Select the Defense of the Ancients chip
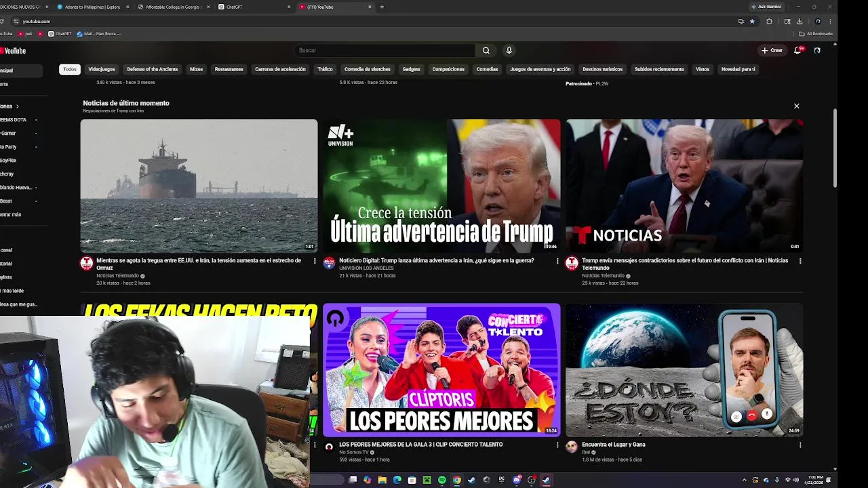 [x=153, y=69]
